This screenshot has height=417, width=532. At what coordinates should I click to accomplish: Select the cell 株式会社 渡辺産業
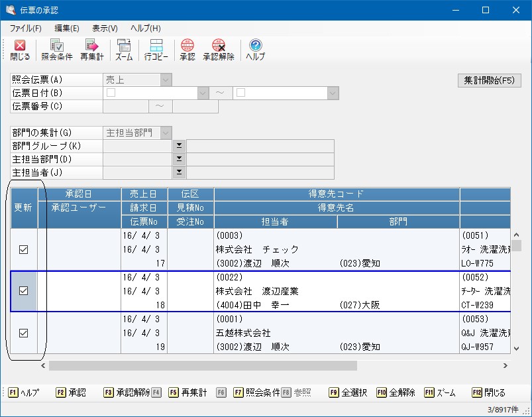257,291
